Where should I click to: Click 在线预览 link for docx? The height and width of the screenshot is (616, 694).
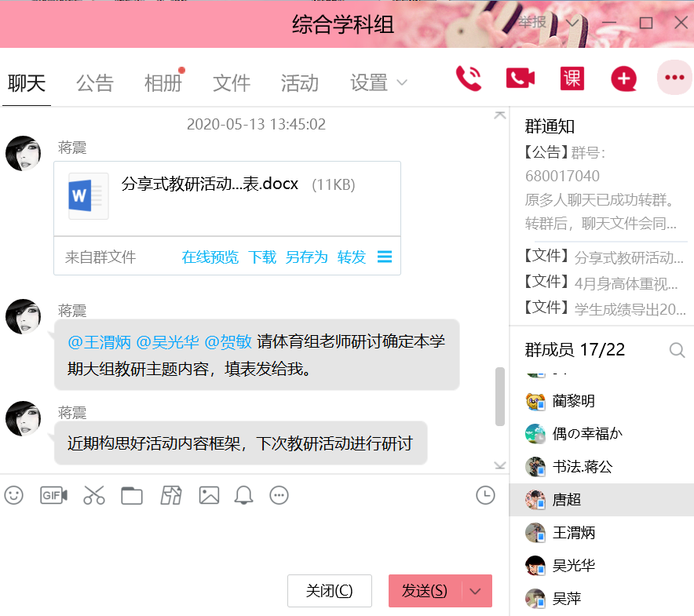coord(210,257)
